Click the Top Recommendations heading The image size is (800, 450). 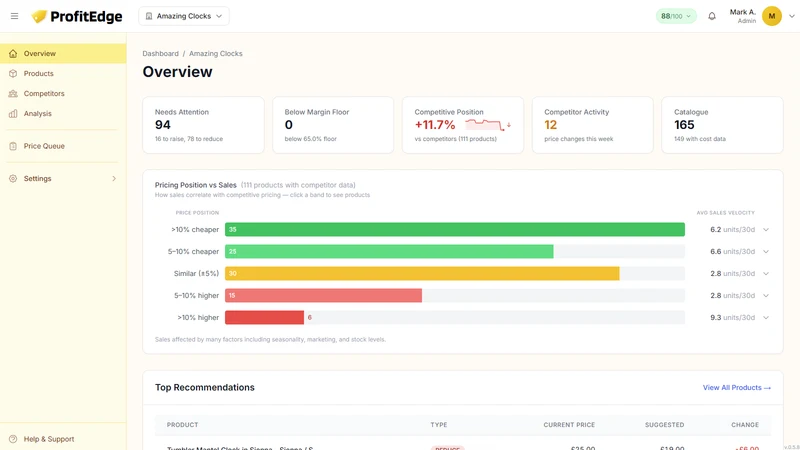205,387
